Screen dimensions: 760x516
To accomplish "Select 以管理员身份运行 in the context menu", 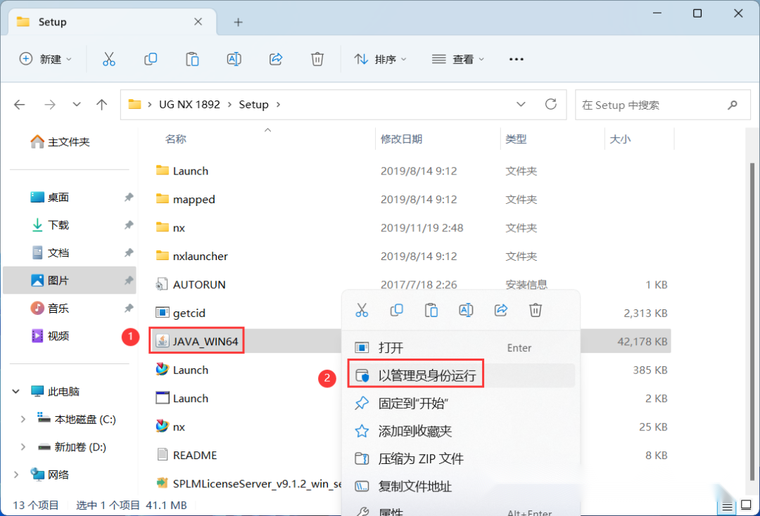I will click(427, 376).
